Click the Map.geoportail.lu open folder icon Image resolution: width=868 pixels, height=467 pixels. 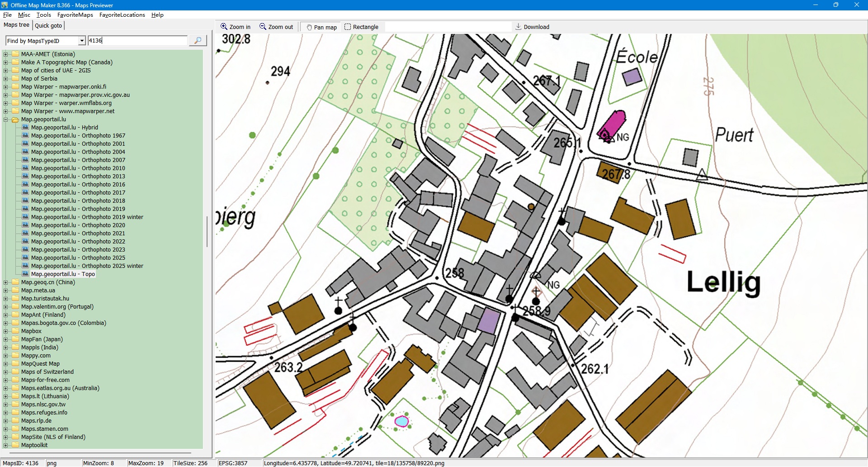pyautogui.click(x=15, y=120)
